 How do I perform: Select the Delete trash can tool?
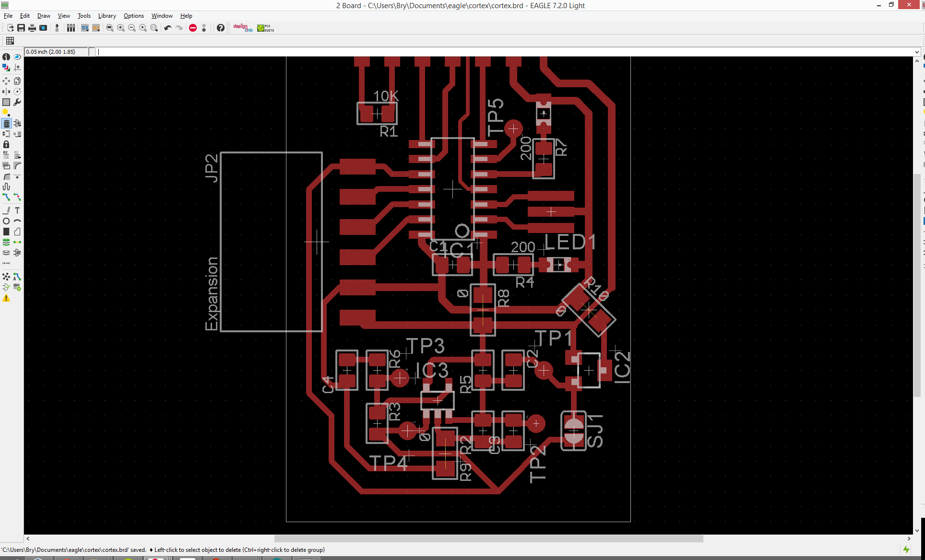click(6, 123)
